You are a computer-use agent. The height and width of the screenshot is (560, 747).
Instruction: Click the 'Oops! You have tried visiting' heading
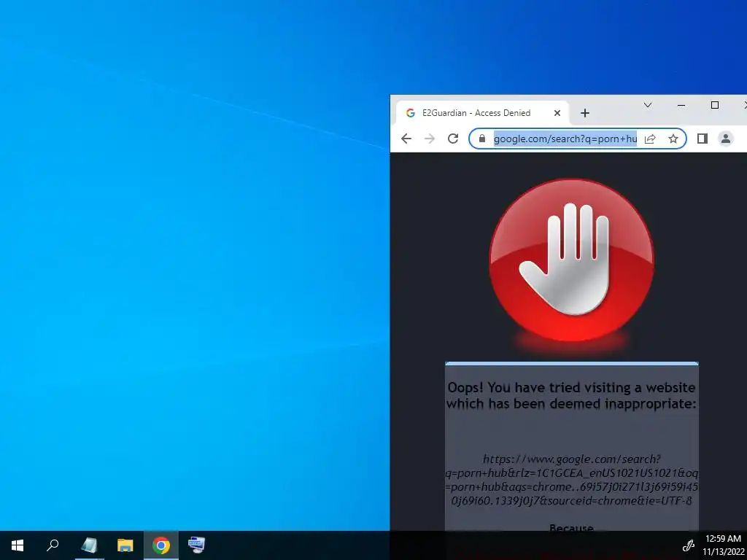click(571, 396)
